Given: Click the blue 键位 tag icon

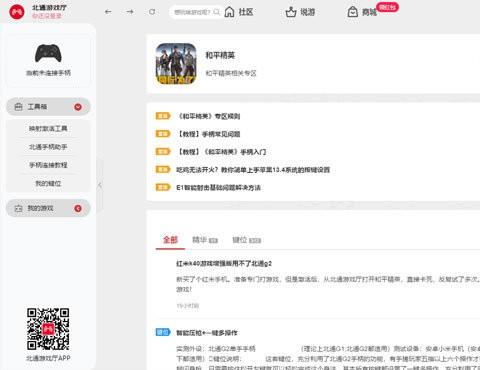Looking at the screenshot, I should pos(163,332).
